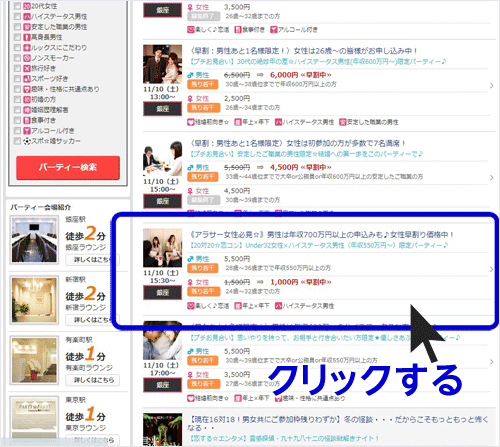The image size is (500, 447).
Task: Click the パーティー検索 red button
Action: pos(68,168)
